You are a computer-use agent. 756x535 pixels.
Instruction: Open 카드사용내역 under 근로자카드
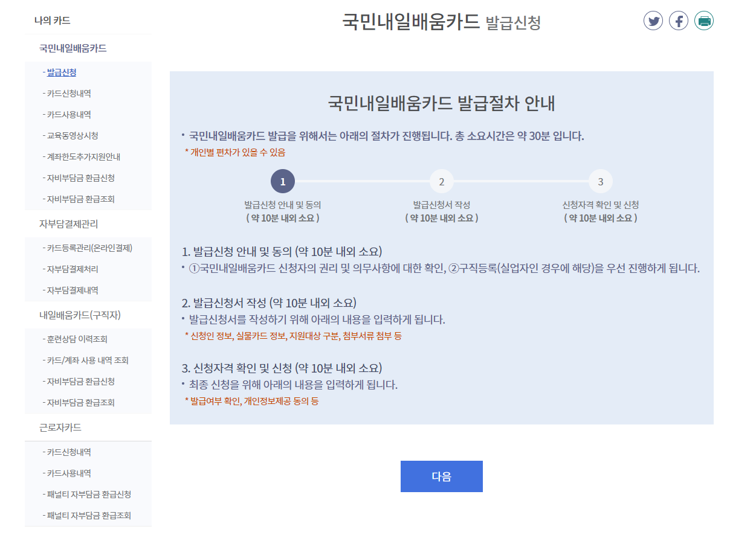click(x=69, y=473)
